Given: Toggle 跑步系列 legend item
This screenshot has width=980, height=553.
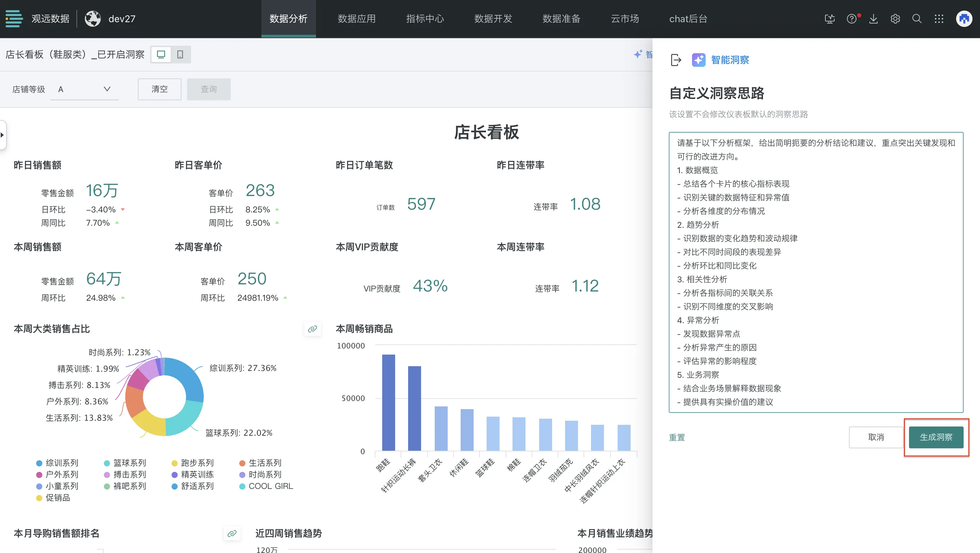Looking at the screenshot, I should tap(193, 463).
